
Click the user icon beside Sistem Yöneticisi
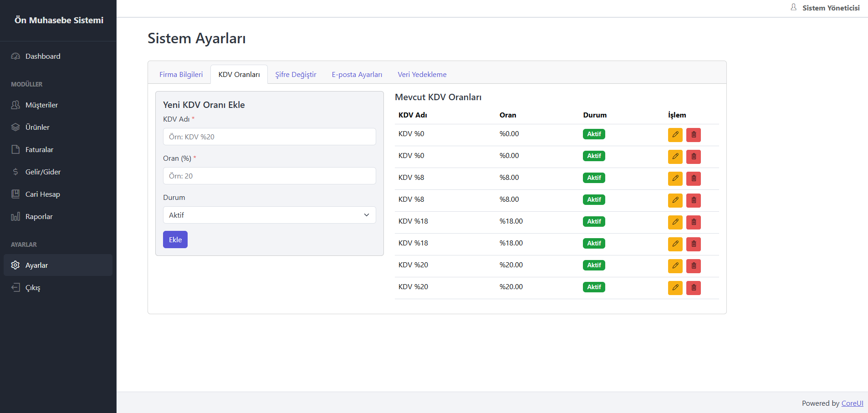pos(793,7)
